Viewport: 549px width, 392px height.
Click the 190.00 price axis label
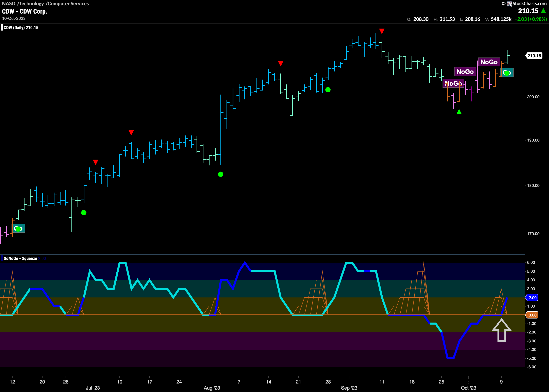pos(533,140)
